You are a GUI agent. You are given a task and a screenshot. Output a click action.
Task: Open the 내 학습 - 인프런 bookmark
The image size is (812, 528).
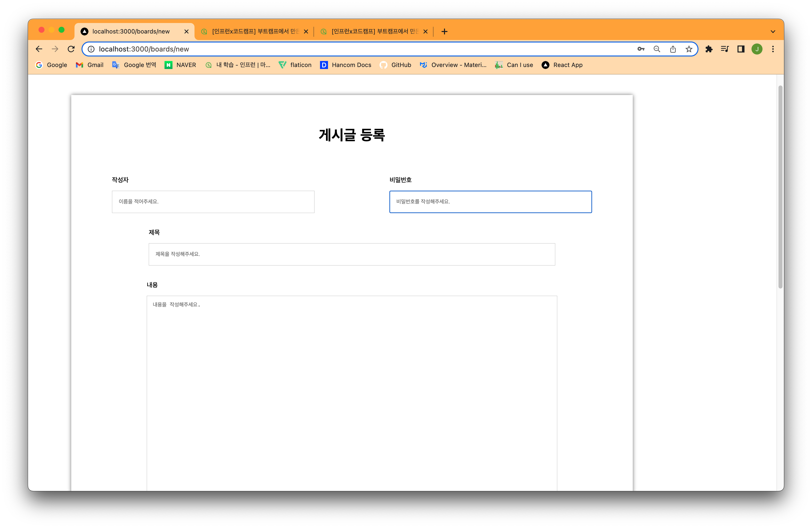coord(237,65)
